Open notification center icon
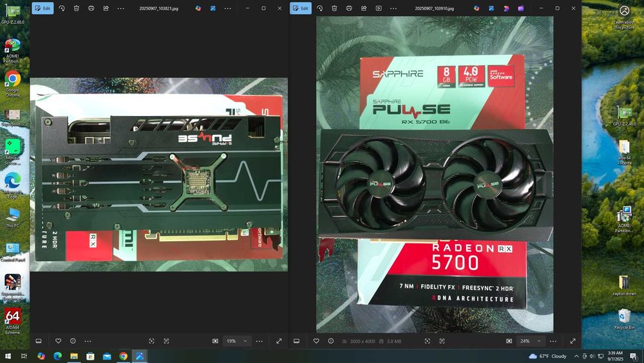Screen dimensions: 644x363 click(x=634, y=356)
